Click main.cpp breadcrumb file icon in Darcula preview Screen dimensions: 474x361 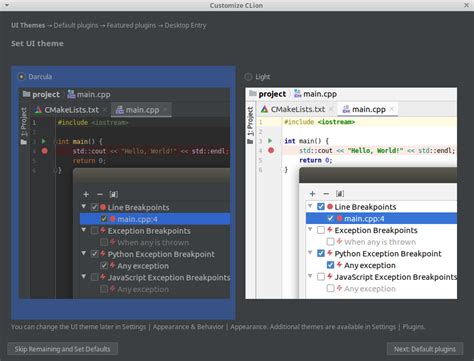click(x=71, y=94)
